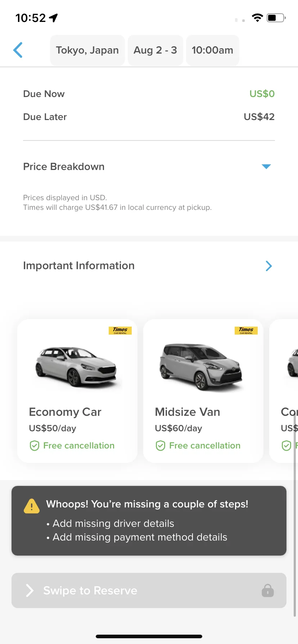This screenshot has height=644, width=298.
Task: Tap the blue back arrow icon
Action: pyautogui.click(x=18, y=50)
